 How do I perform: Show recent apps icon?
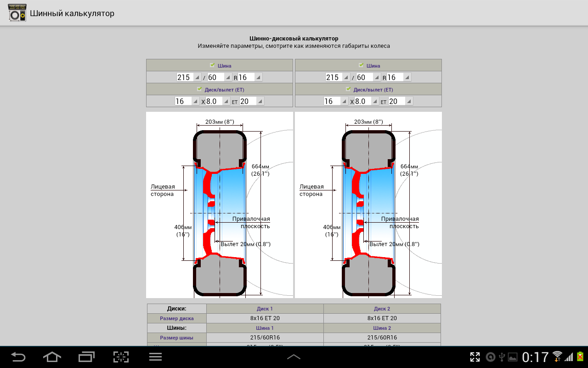86,356
